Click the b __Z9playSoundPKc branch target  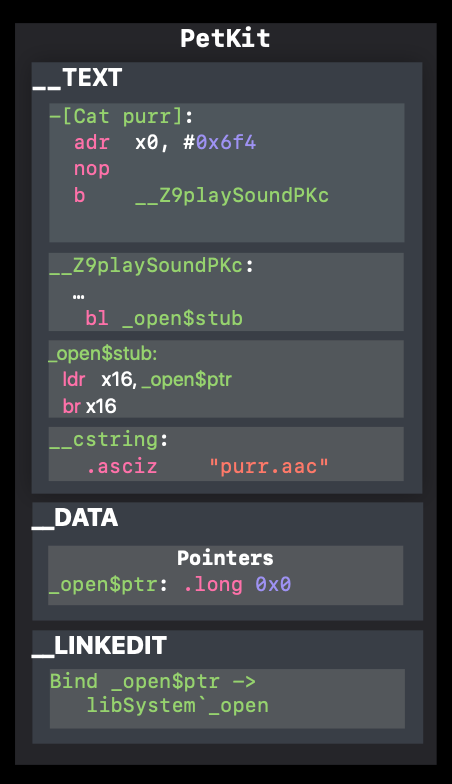tap(232, 196)
